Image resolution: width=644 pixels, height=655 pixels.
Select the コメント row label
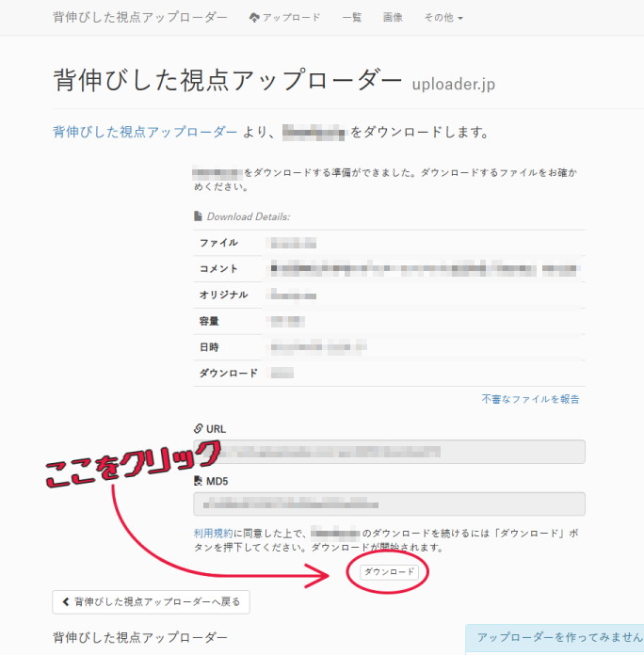(218, 268)
